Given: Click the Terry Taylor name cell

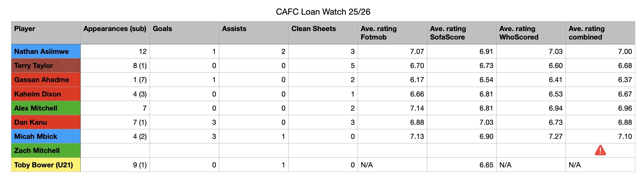Looking at the screenshot, I should pos(46,65).
